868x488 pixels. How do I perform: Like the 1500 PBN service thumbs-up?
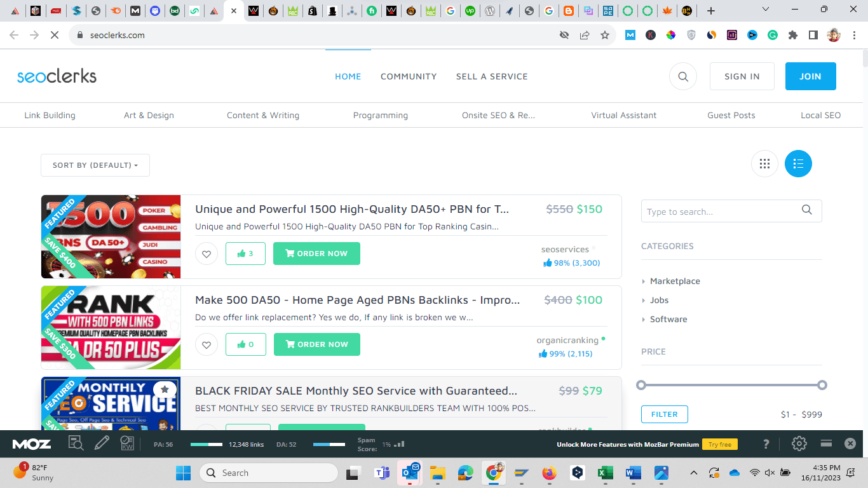coord(245,254)
